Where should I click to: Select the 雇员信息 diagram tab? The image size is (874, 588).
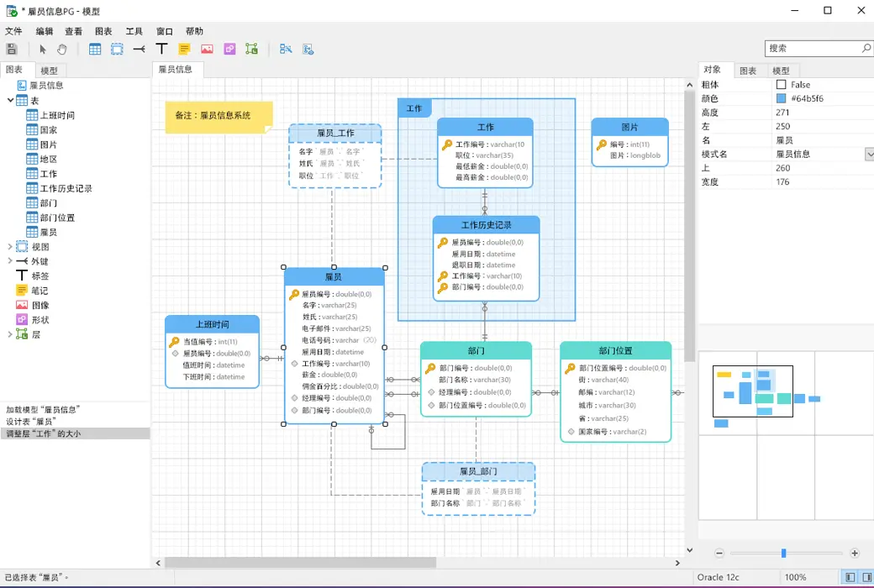coord(176,69)
